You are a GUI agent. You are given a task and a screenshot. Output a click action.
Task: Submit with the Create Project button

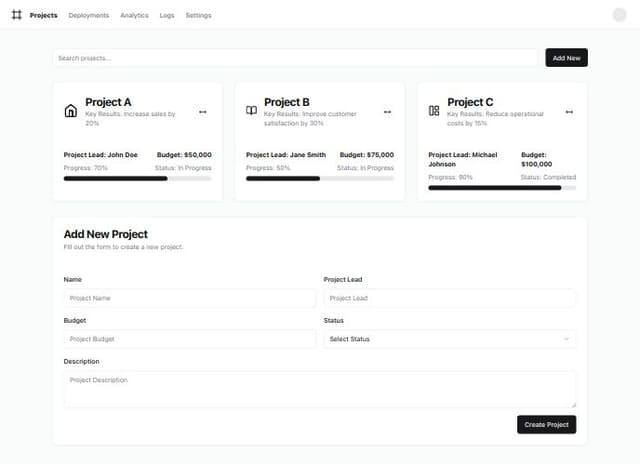tap(546, 425)
